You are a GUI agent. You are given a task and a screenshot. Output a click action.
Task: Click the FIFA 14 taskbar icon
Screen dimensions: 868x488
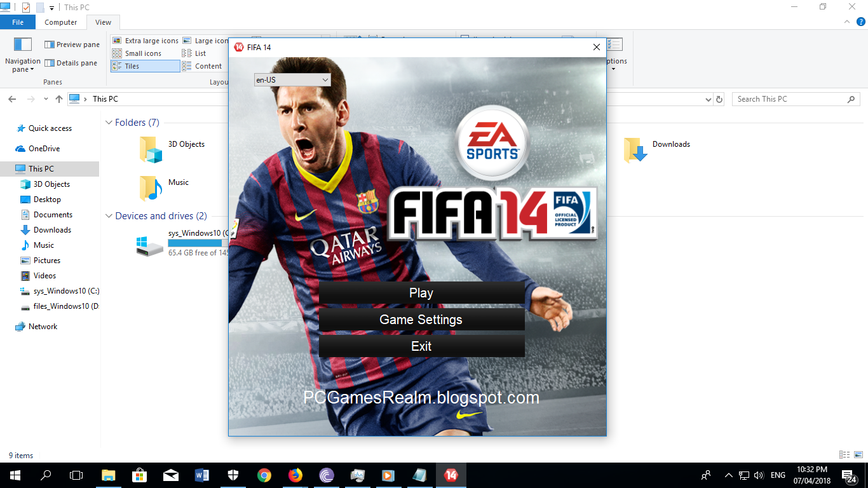coord(451,475)
